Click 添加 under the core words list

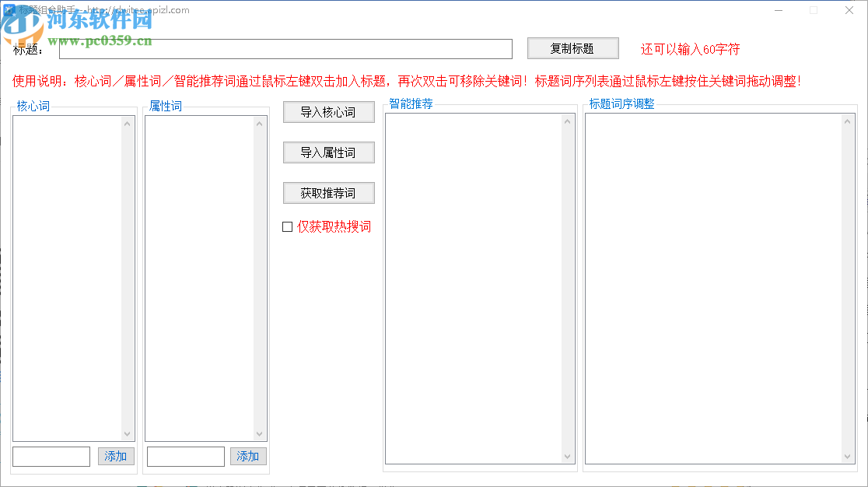click(115, 457)
